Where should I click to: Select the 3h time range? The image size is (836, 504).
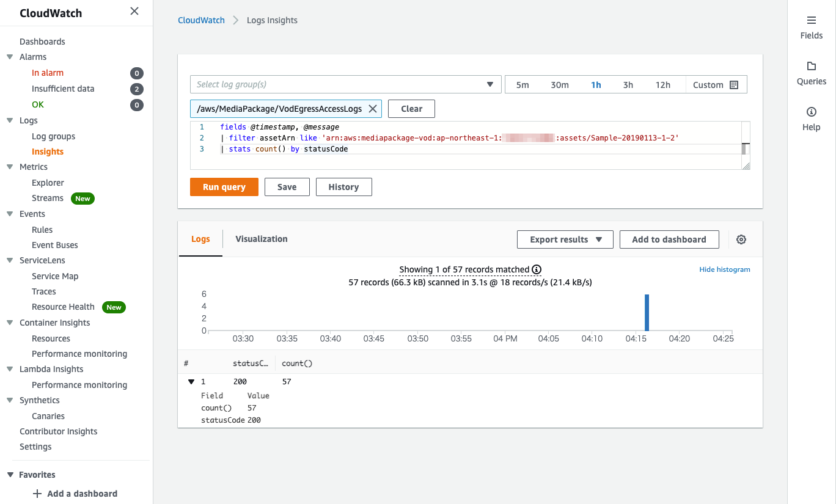[x=628, y=85]
